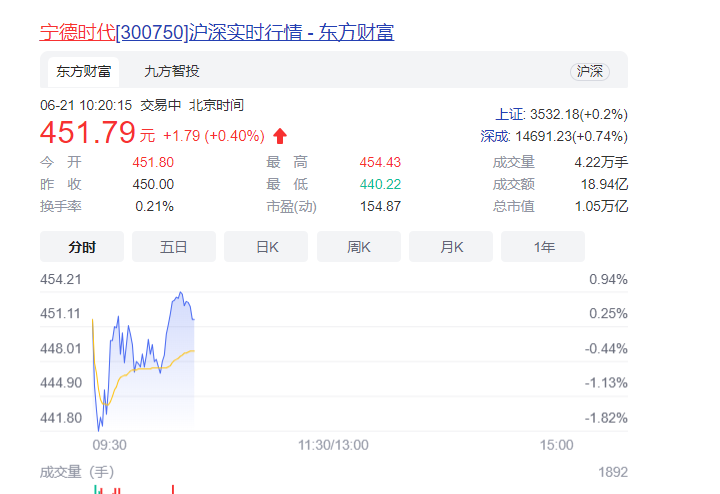Click the -1.82% percentage axis label

point(606,418)
